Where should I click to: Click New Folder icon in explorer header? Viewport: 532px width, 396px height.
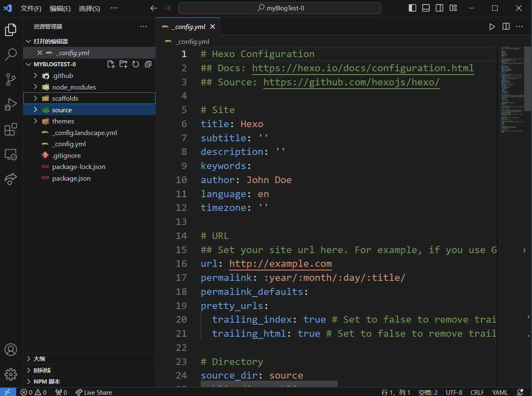point(124,64)
